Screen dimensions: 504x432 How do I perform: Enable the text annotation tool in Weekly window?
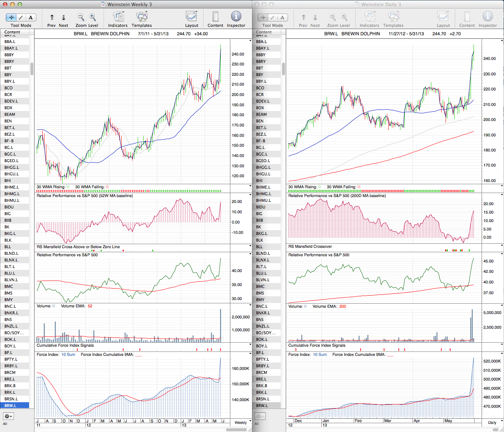30,17
